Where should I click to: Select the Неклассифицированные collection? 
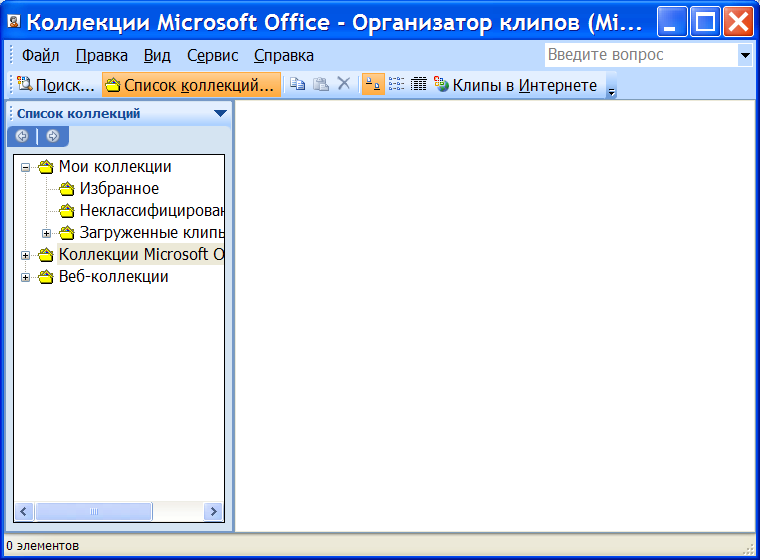pos(151,210)
